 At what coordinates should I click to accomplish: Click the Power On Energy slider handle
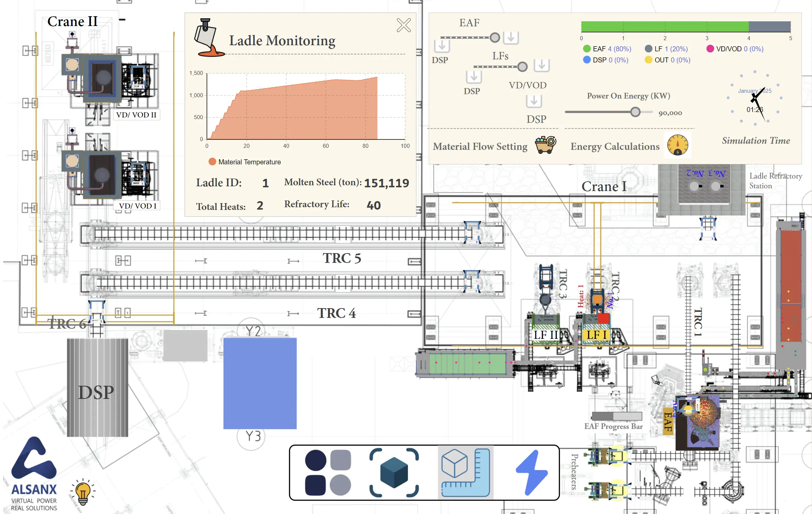coord(635,112)
